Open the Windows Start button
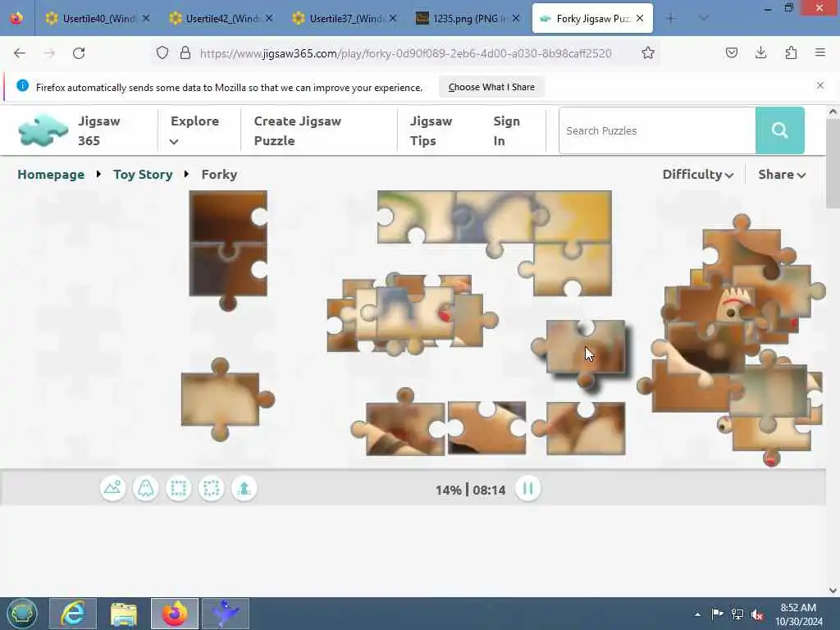The image size is (840, 630). click(22, 614)
